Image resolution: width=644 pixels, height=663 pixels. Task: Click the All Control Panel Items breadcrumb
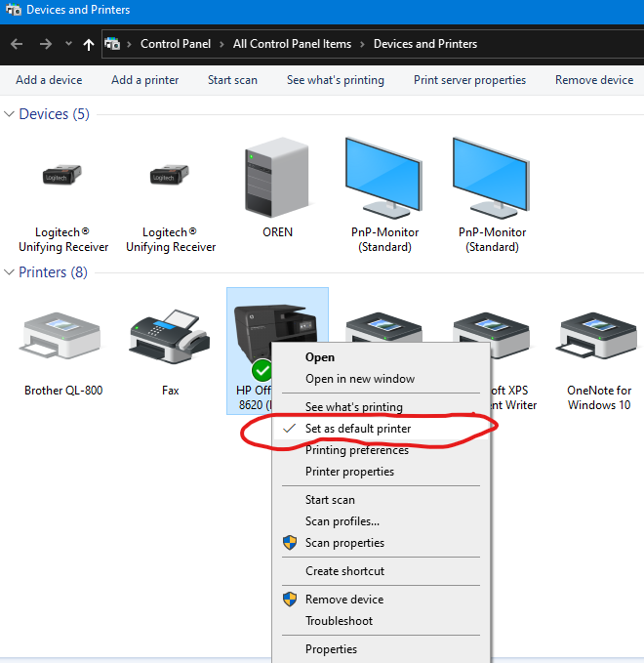(292, 44)
